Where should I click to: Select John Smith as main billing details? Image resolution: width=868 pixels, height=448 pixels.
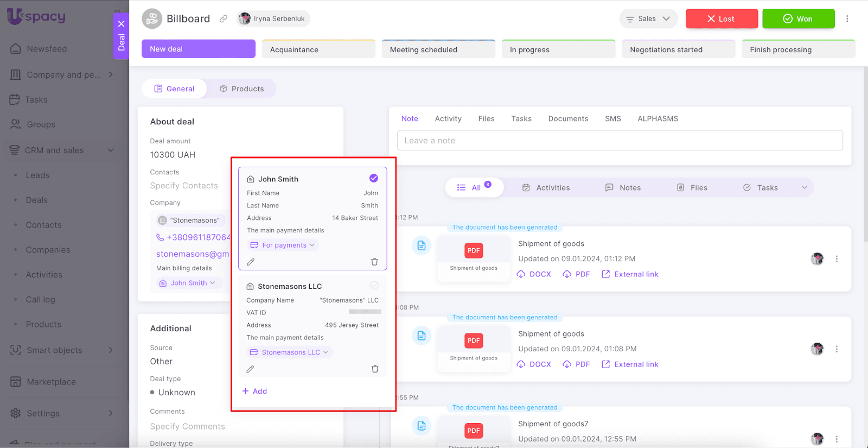click(x=374, y=178)
